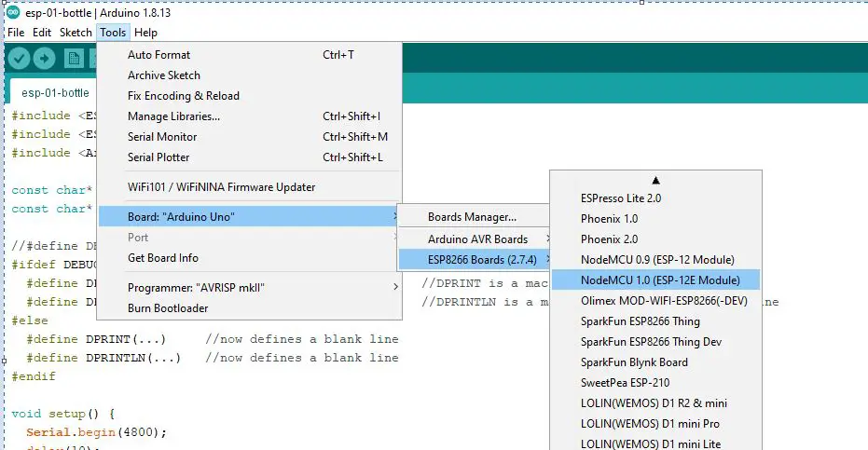The width and height of the screenshot is (868, 450).
Task: Open the File menu
Action: (x=16, y=33)
